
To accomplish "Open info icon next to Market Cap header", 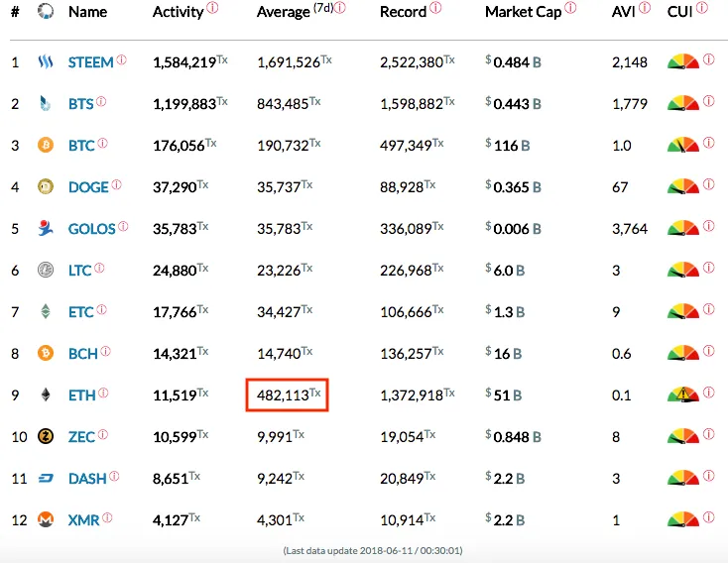I will coord(570,8).
